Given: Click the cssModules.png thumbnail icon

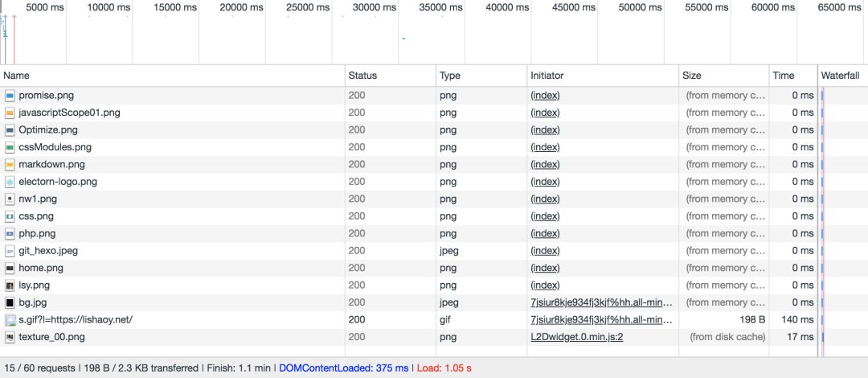Looking at the screenshot, I should tap(10, 147).
